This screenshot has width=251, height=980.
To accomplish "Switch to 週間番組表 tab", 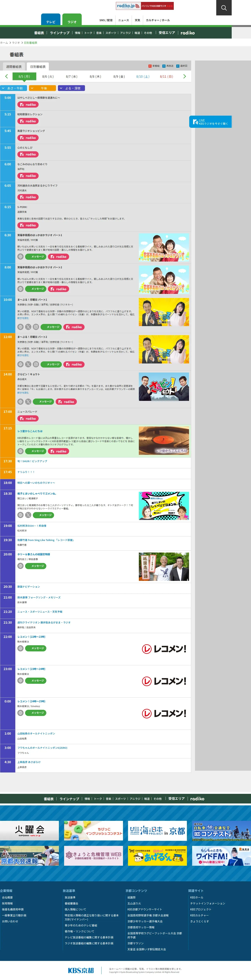I will coord(14,66).
